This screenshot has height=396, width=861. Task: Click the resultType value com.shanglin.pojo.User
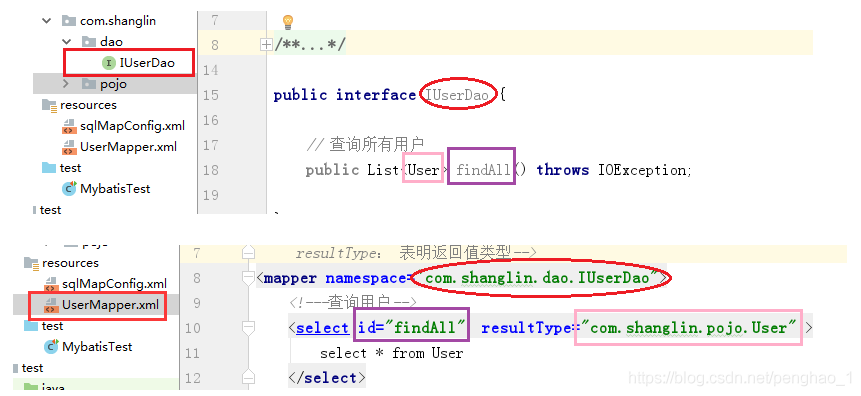click(689, 328)
